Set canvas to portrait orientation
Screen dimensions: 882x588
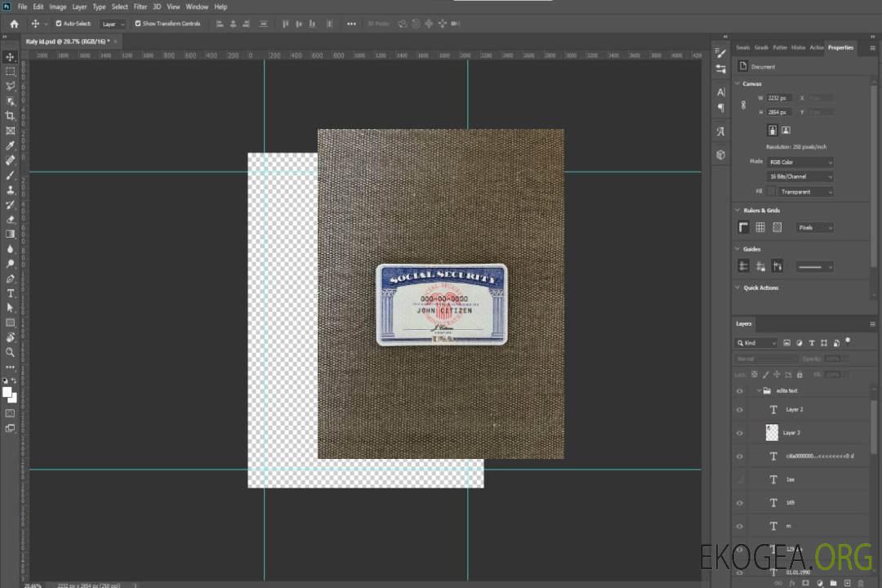click(773, 131)
